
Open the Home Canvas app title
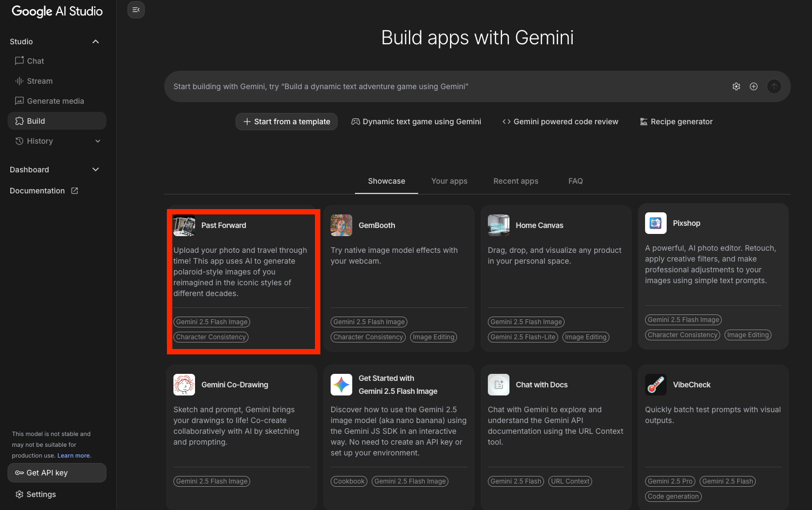540,225
